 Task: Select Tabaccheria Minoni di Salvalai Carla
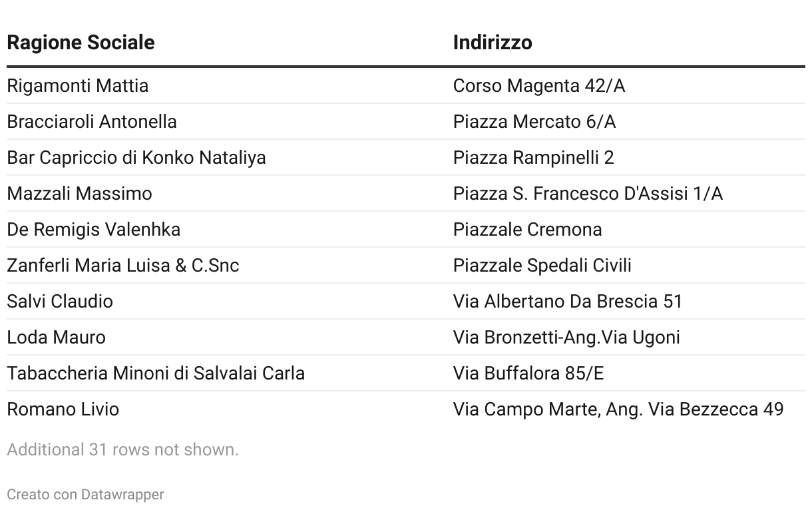click(156, 374)
